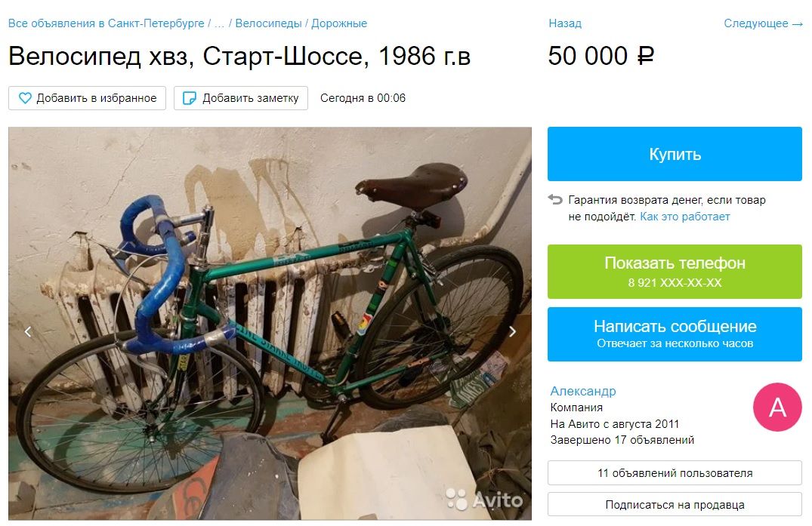Click the note icon beside Добавить заметку
812x526 pixels.
point(190,98)
